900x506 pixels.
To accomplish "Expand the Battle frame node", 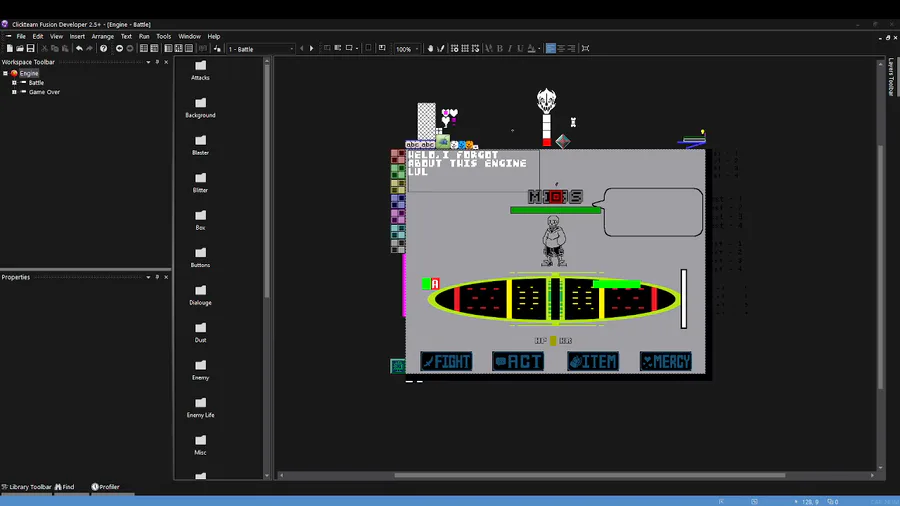I will click(14, 83).
